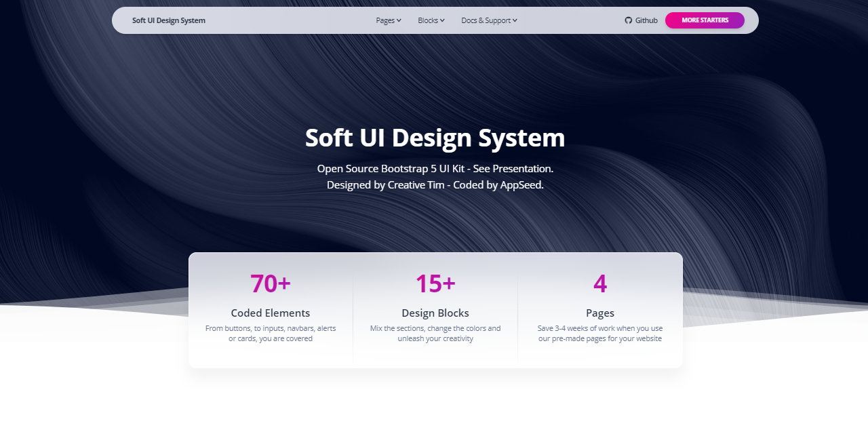Click the Design Blocks card description

click(x=435, y=333)
